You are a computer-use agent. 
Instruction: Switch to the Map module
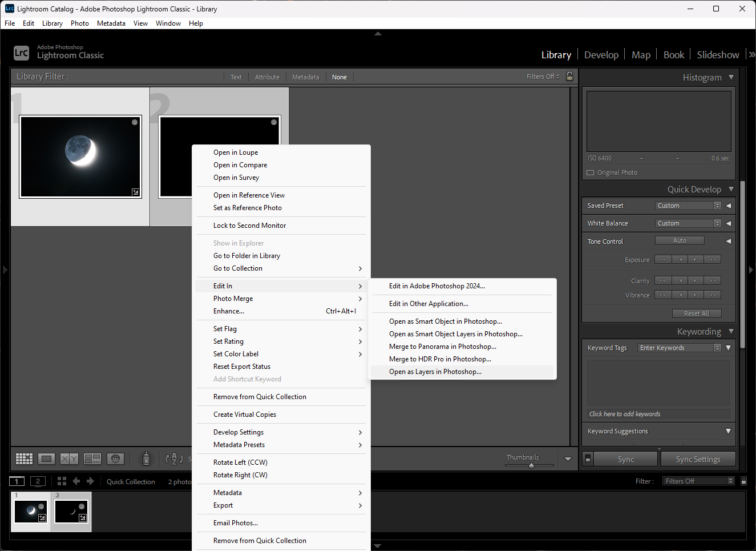click(x=641, y=55)
